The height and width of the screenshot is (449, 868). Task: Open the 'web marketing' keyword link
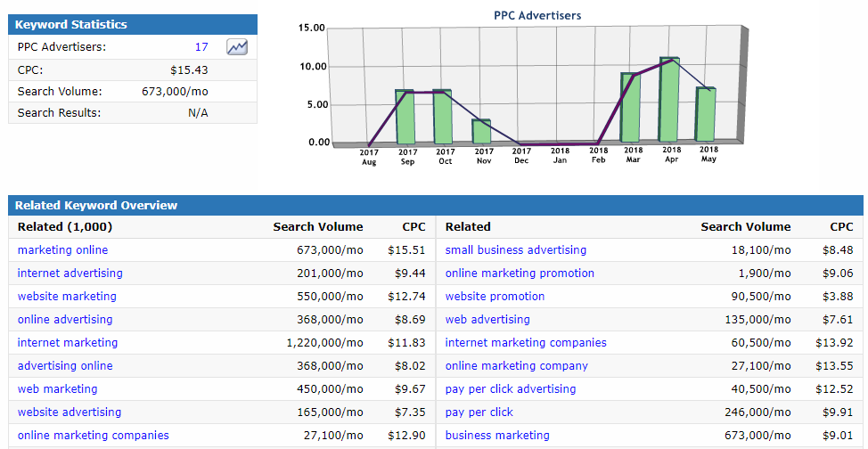[x=57, y=389]
